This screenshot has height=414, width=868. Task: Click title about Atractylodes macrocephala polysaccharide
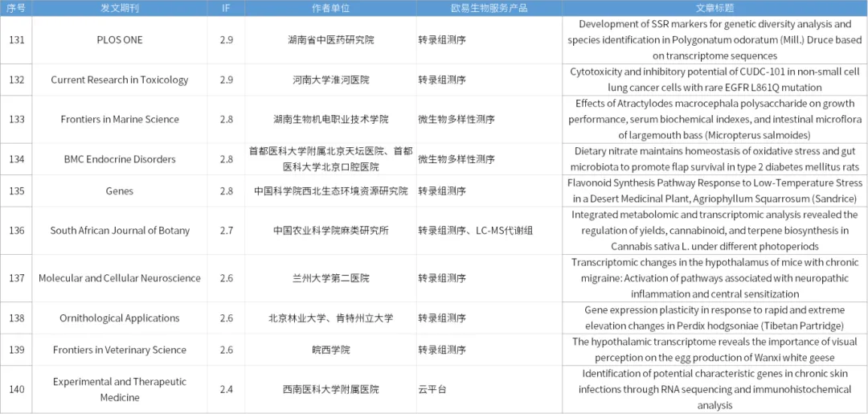click(714, 120)
